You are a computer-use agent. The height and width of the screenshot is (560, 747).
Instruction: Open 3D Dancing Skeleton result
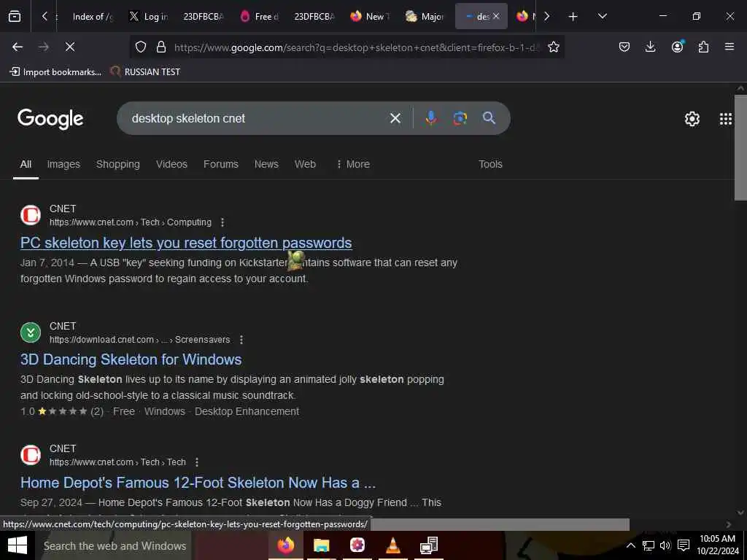[x=131, y=359]
